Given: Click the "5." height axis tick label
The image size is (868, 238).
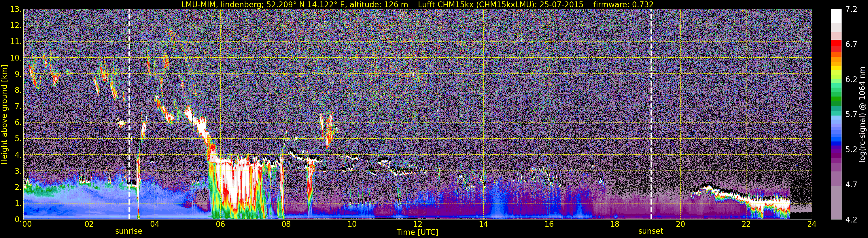Looking at the screenshot, I should pyautogui.click(x=18, y=139).
